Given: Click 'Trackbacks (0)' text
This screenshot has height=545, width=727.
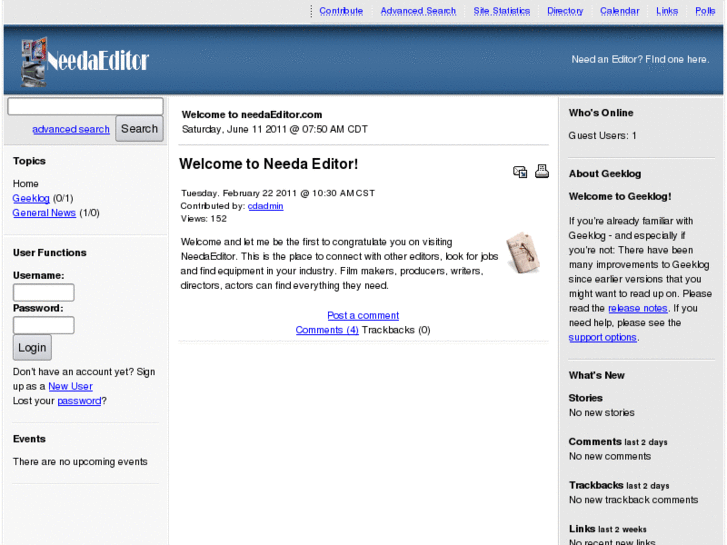Looking at the screenshot, I should point(396,330).
